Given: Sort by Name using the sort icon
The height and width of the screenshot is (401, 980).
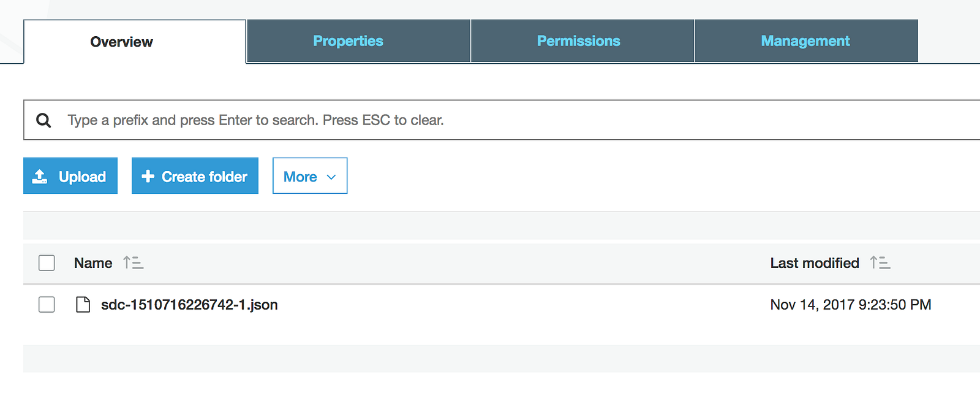Looking at the screenshot, I should 133,263.
